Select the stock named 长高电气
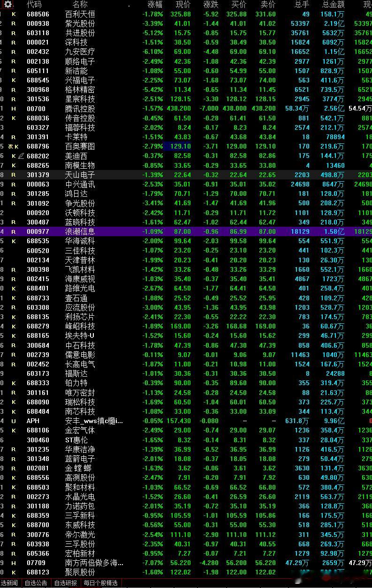372x588 pixels. (80, 365)
